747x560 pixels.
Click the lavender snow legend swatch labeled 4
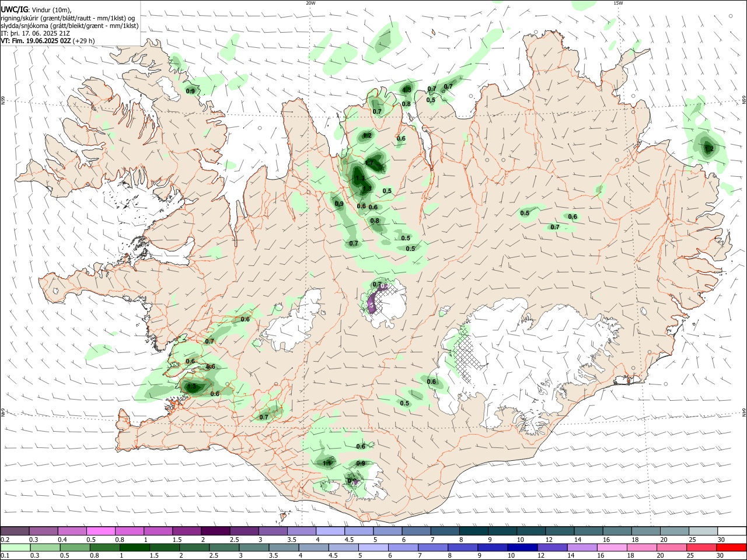coord(330,531)
